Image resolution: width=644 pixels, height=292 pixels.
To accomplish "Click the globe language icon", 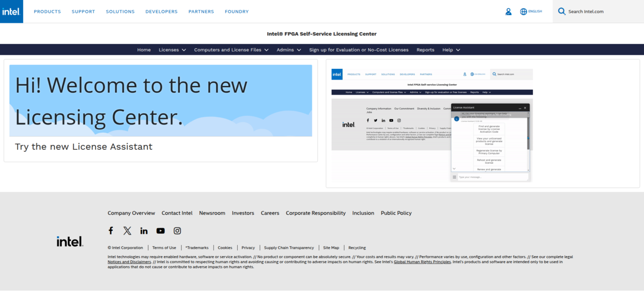I will [x=524, y=11].
